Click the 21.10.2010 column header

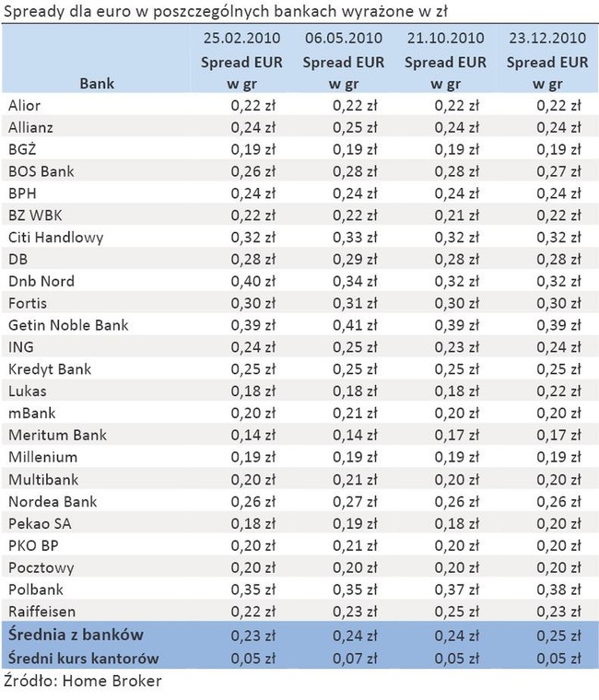[445, 60]
